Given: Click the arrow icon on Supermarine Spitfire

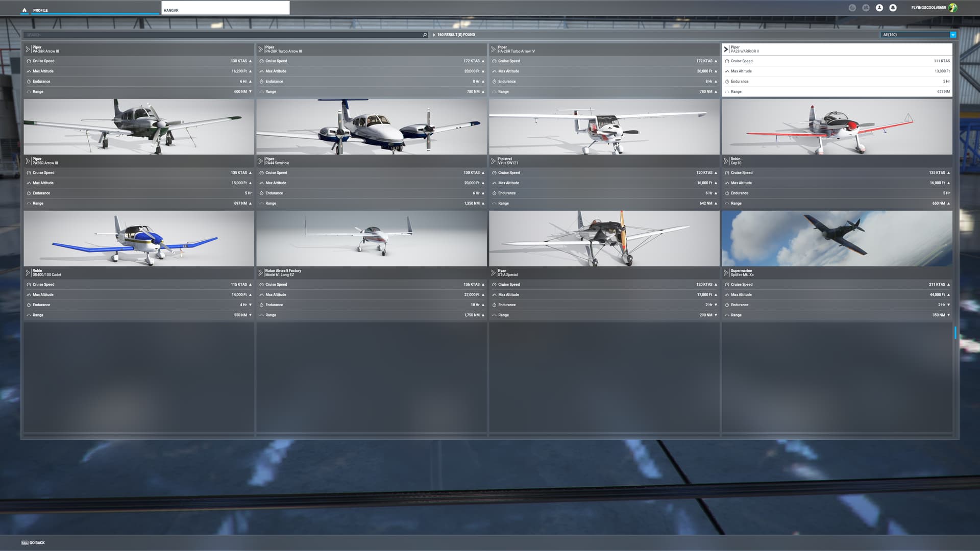Looking at the screenshot, I should (x=726, y=273).
